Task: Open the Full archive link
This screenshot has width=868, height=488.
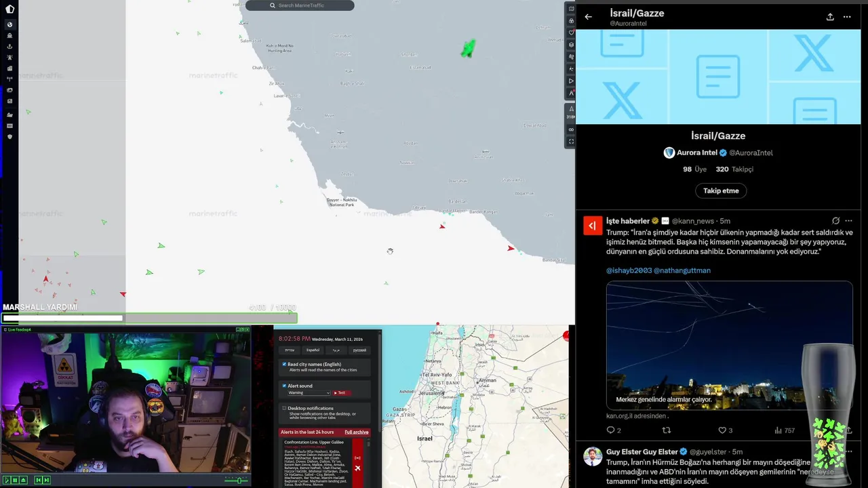Action: click(x=357, y=432)
